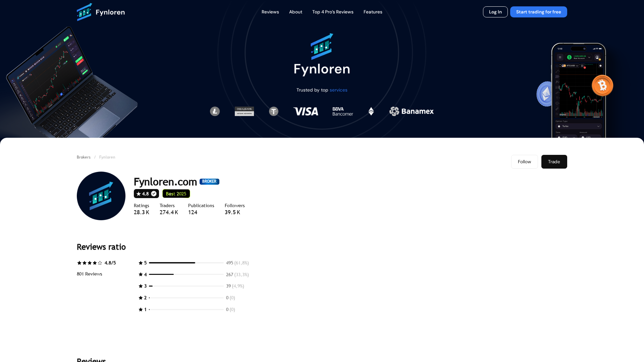Click the Fynloren logo in the header

click(100, 12)
